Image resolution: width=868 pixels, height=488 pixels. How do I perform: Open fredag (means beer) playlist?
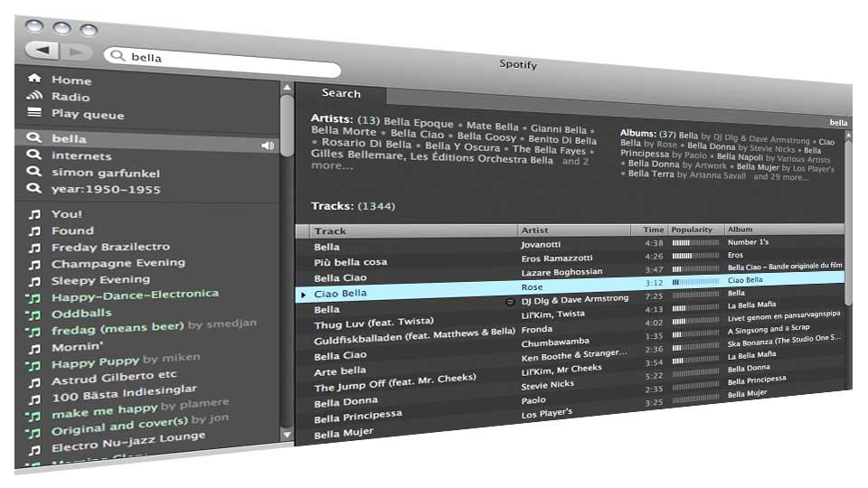(118, 329)
